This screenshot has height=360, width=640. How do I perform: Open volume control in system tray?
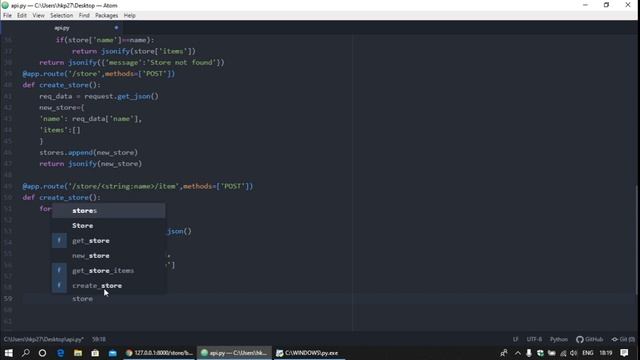pyautogui.click(x=574, y=353)
